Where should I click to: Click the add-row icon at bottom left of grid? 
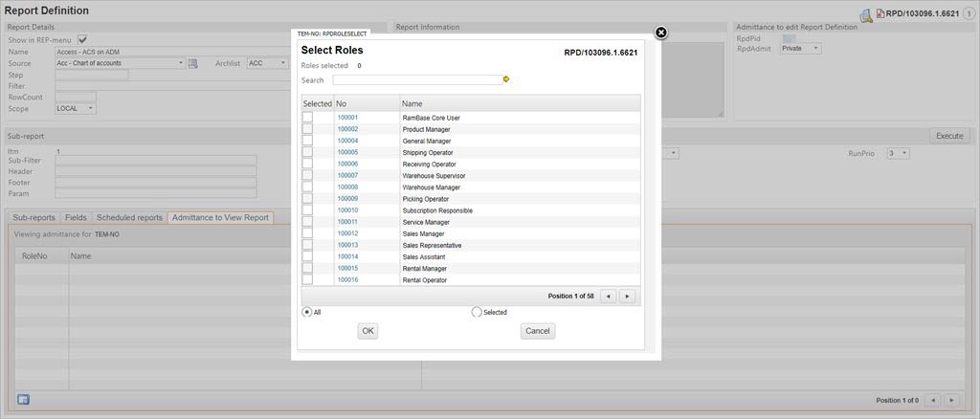click(x=23, y=399)
